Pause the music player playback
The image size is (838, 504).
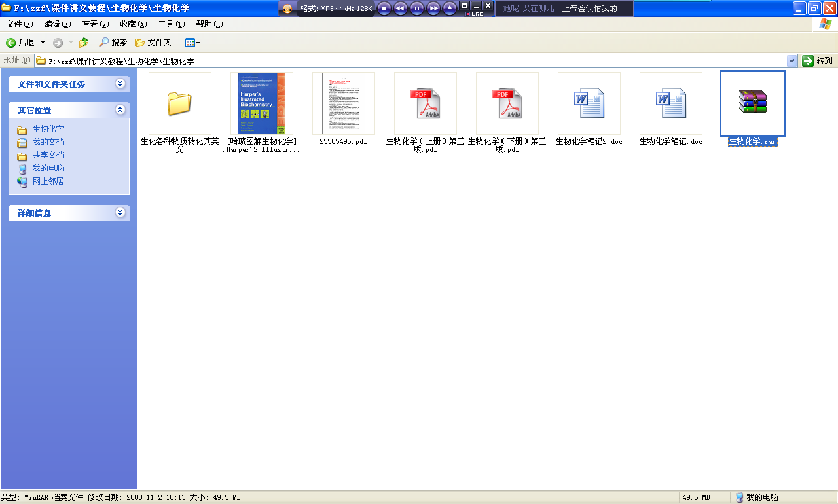coord(417,9)
